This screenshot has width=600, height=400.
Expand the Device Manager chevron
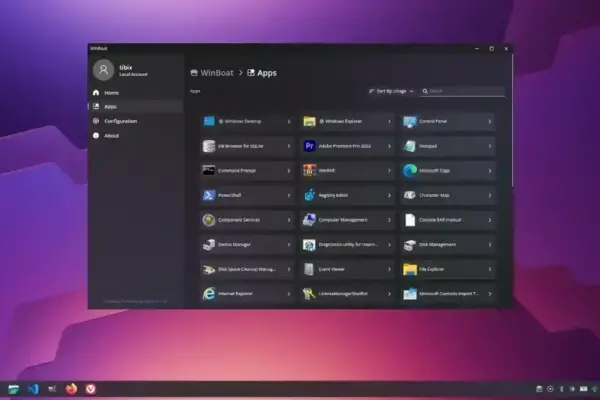(289, 245)
